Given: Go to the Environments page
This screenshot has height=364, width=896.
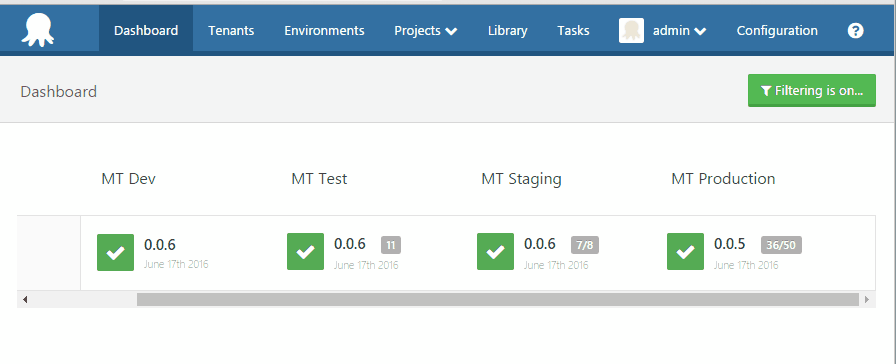Looking at the screenshot, I should coord(324,31).
